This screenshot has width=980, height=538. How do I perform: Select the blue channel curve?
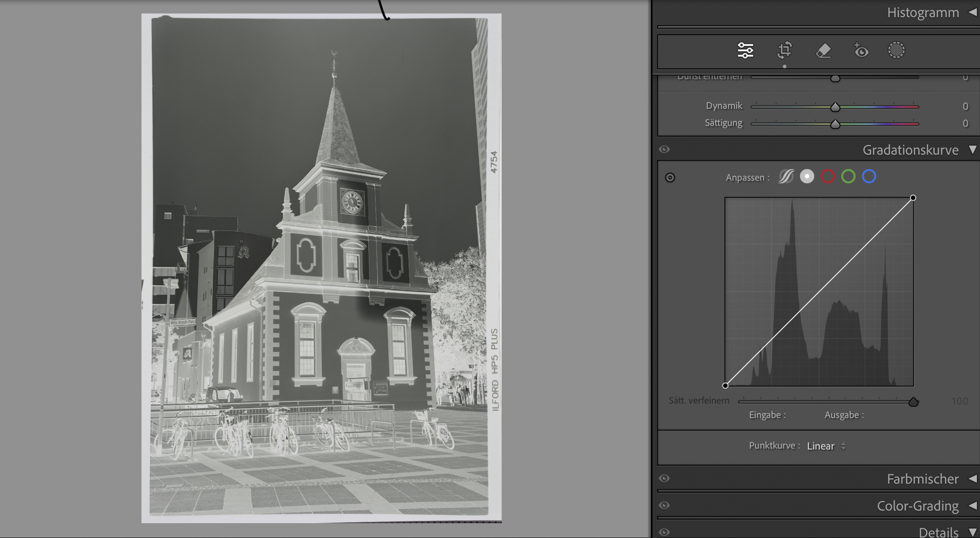click(x=869, y=177)
